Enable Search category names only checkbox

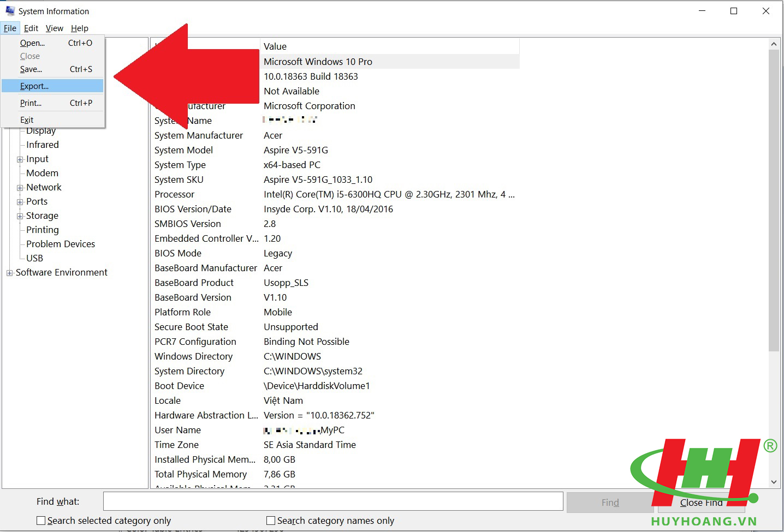pos(271,521)
